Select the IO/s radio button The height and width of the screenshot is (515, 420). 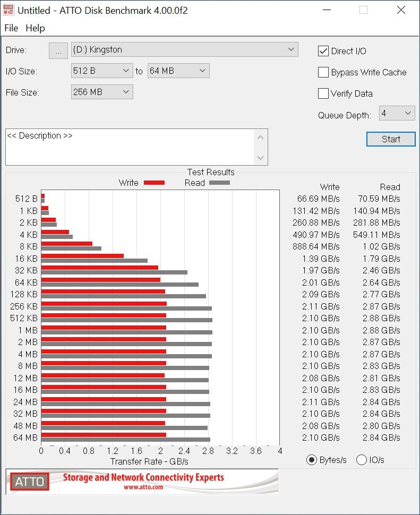[x=361, y=460]
